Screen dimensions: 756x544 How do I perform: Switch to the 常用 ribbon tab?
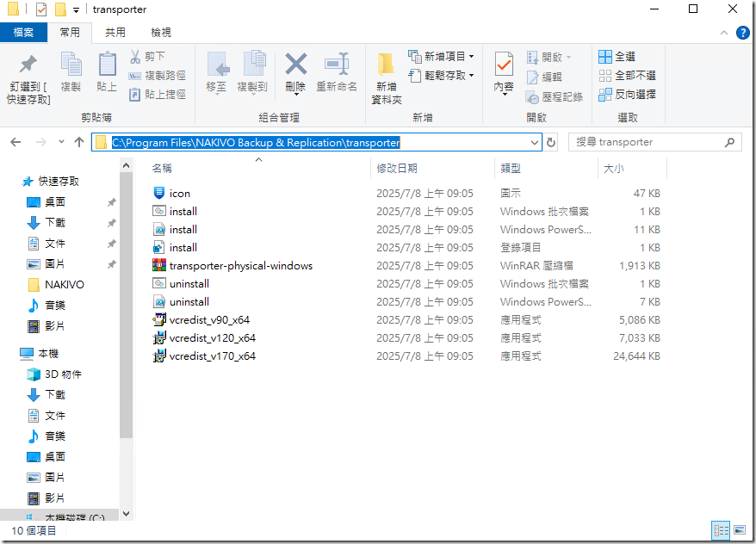[70, 33]
